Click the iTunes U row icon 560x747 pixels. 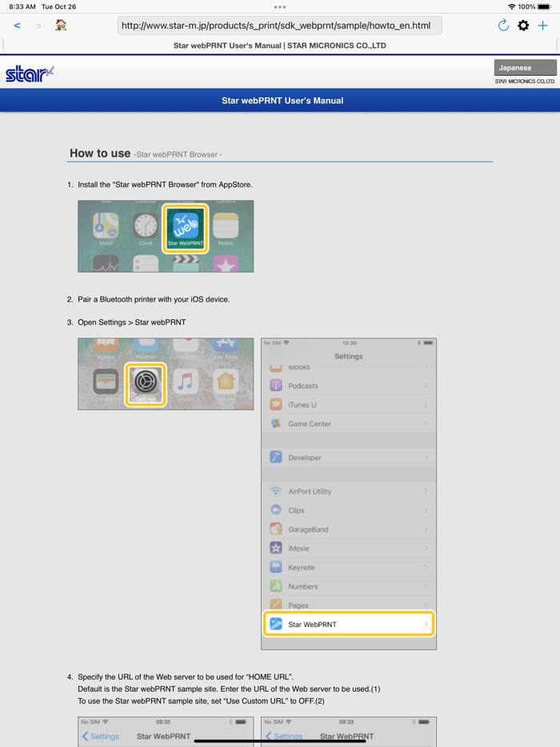(x=276, y=405)
